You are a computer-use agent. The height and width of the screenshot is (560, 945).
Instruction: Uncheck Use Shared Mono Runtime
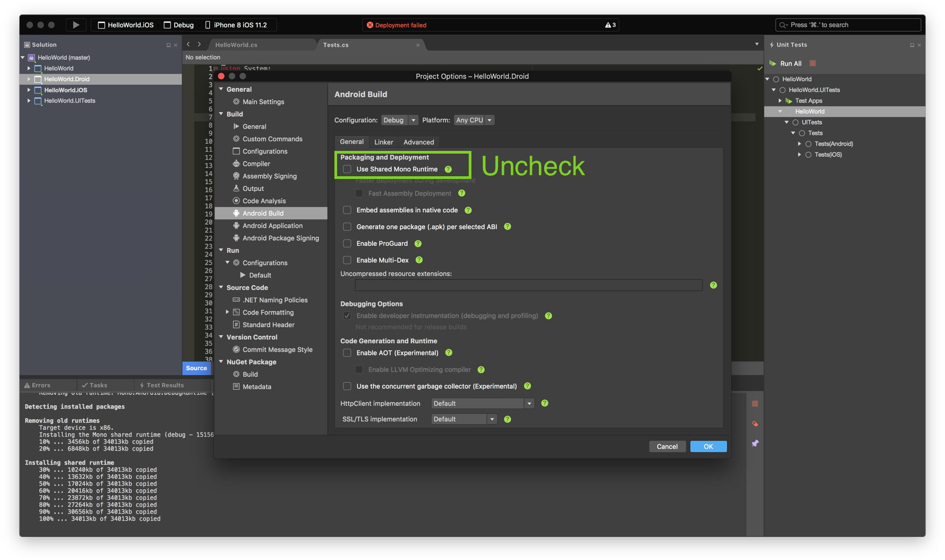347,169
